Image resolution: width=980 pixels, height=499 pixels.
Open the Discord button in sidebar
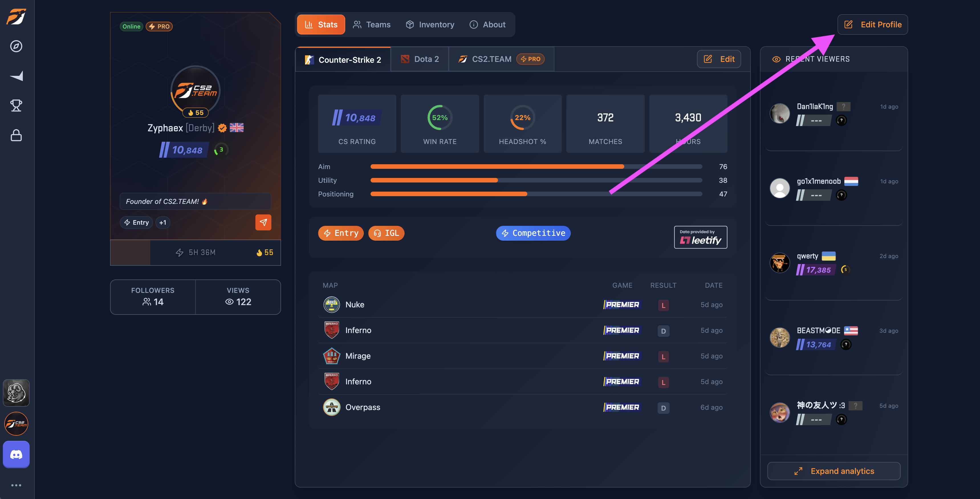(16, 454)
